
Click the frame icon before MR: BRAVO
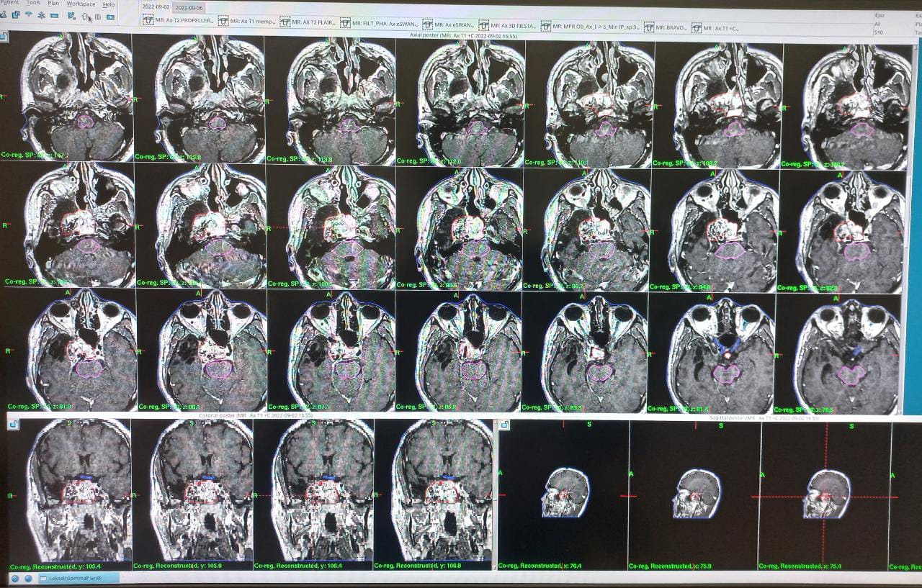pos(649,27)
